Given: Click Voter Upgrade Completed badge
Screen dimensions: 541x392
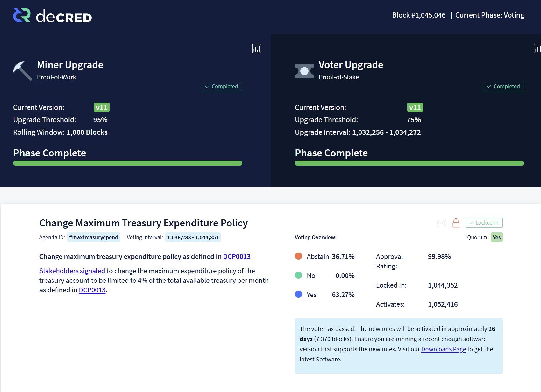Looking at the screenshot, I should click(503, 87).
